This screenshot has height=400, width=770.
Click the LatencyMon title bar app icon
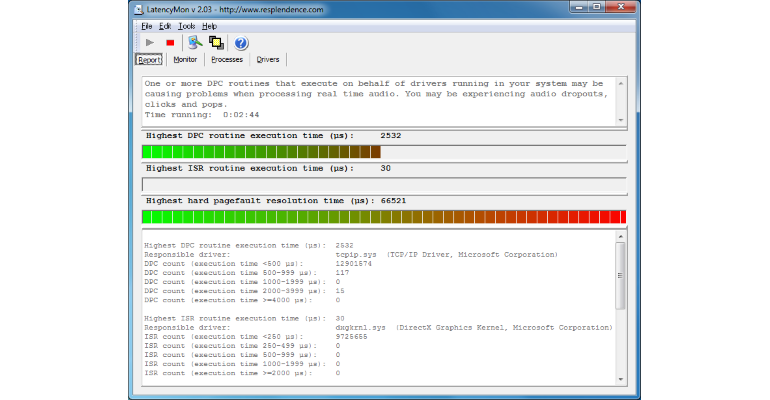pyautogui.click(x=139, y=9)
